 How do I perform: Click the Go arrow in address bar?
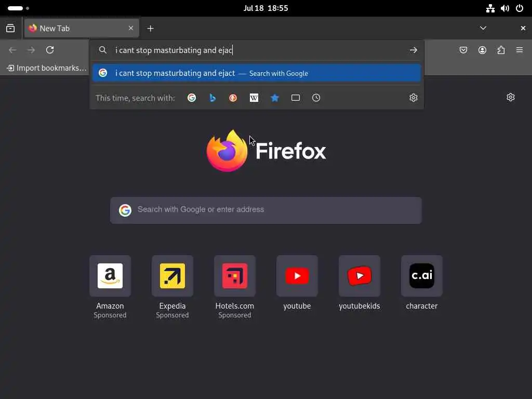pos(413,50)
